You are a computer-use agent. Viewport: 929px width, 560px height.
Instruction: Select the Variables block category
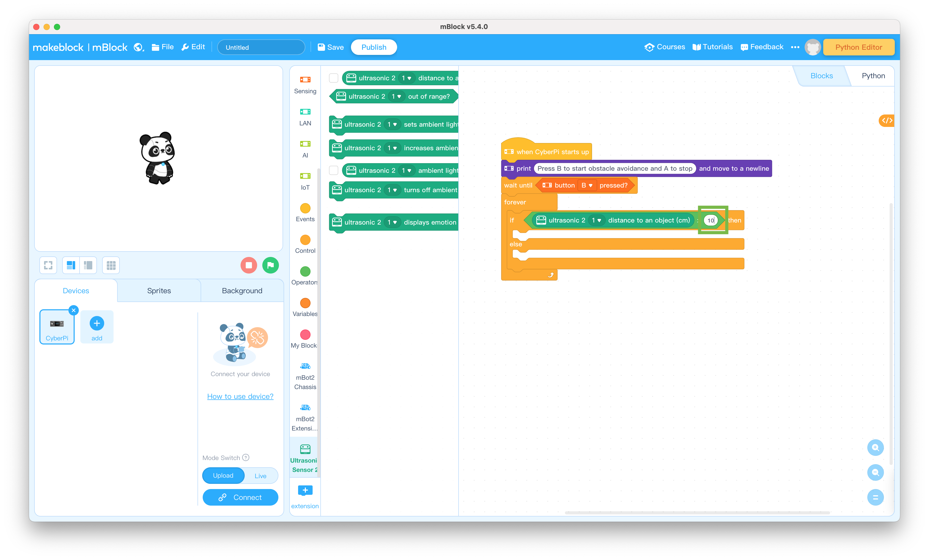point(305,307)
